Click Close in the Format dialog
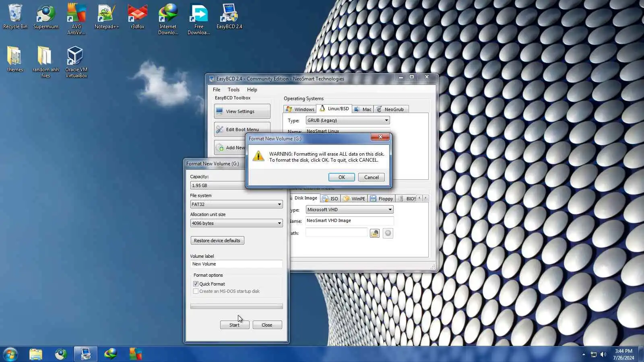 pyautogui.click(x=267, y=325)
